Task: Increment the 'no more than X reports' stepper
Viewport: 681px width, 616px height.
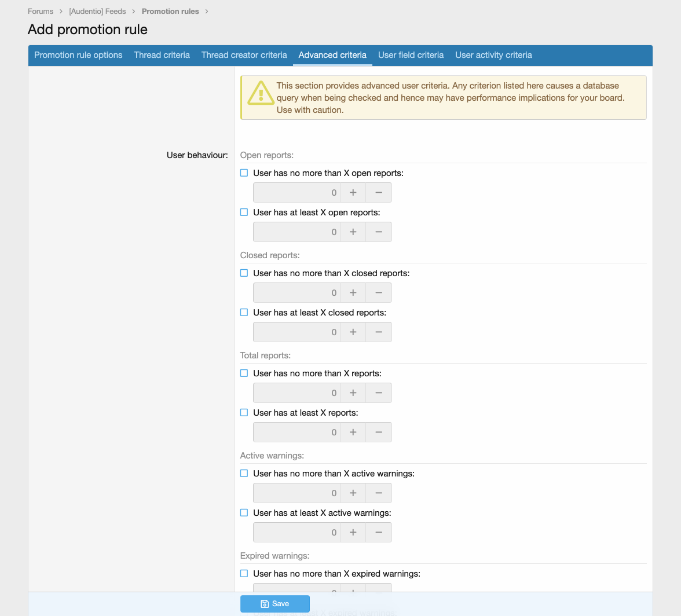Action: 353,393
